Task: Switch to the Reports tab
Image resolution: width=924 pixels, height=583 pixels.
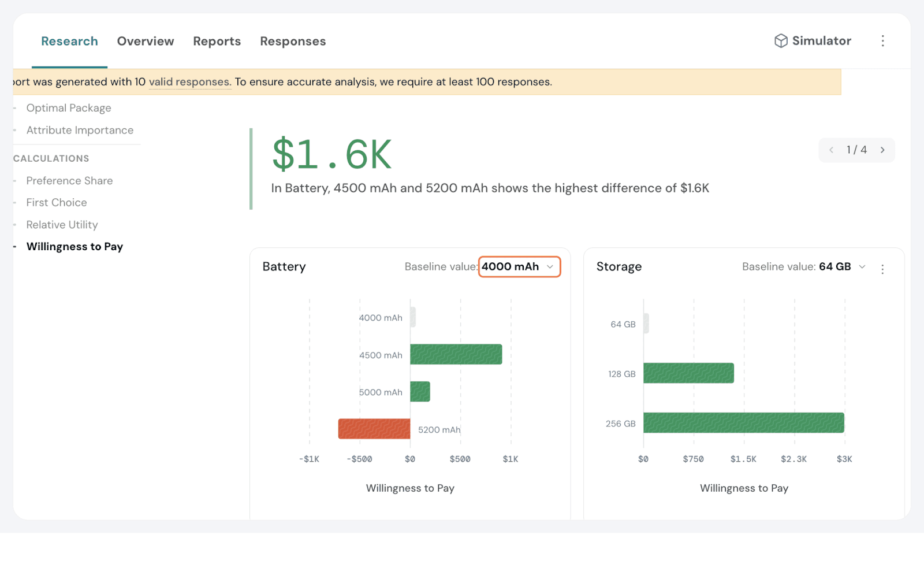Action: coord(217,42)
